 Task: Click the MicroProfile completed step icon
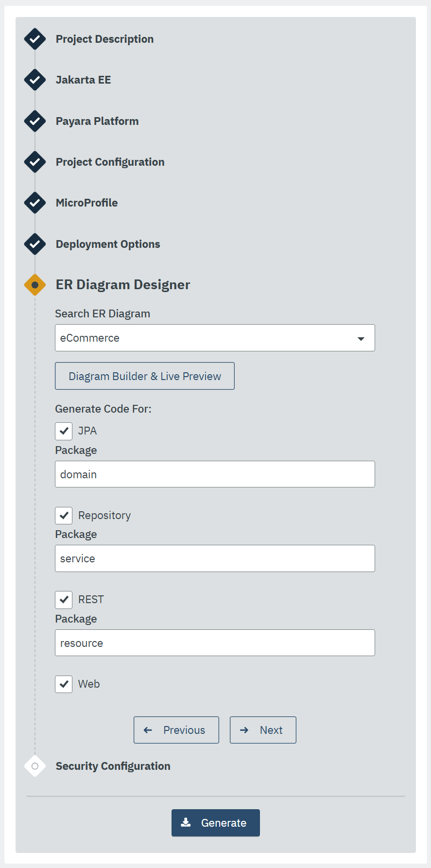[x=35, y=203]
